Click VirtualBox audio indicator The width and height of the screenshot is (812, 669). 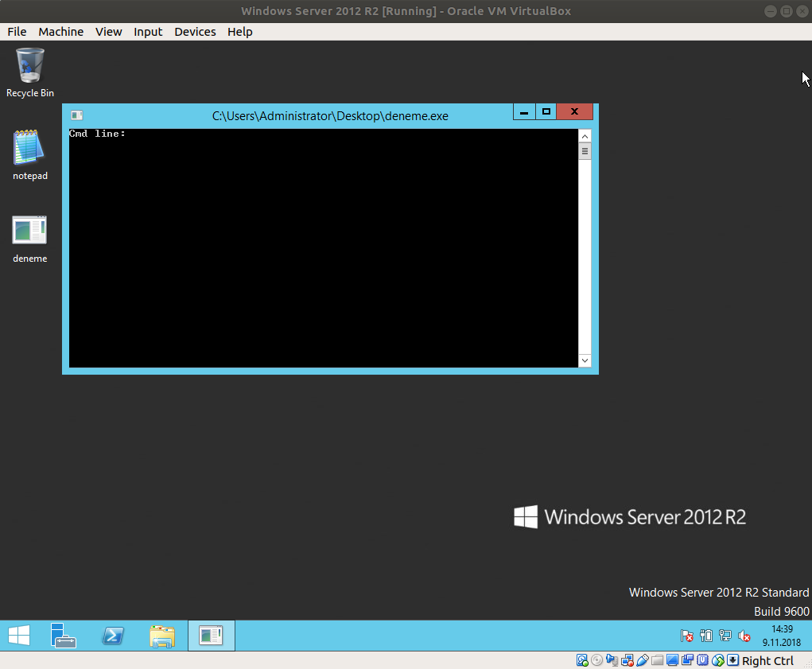click(x=612, y=660)
